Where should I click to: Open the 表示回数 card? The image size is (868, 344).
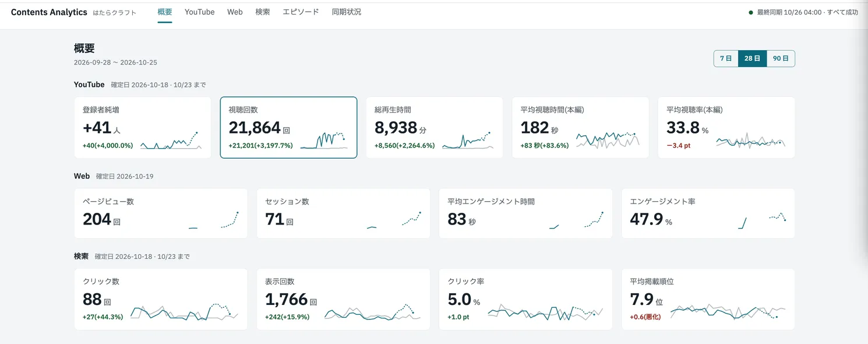[x=343, y=299]
